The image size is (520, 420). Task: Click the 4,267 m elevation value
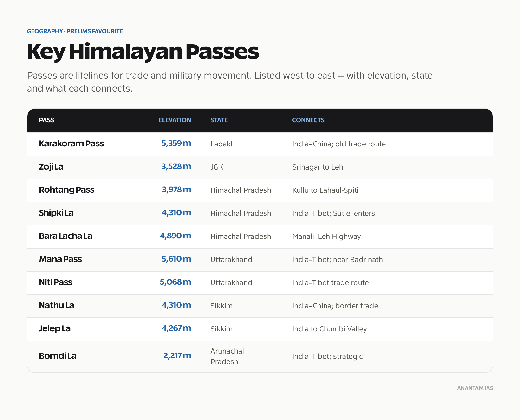click(x=176, y=328)
